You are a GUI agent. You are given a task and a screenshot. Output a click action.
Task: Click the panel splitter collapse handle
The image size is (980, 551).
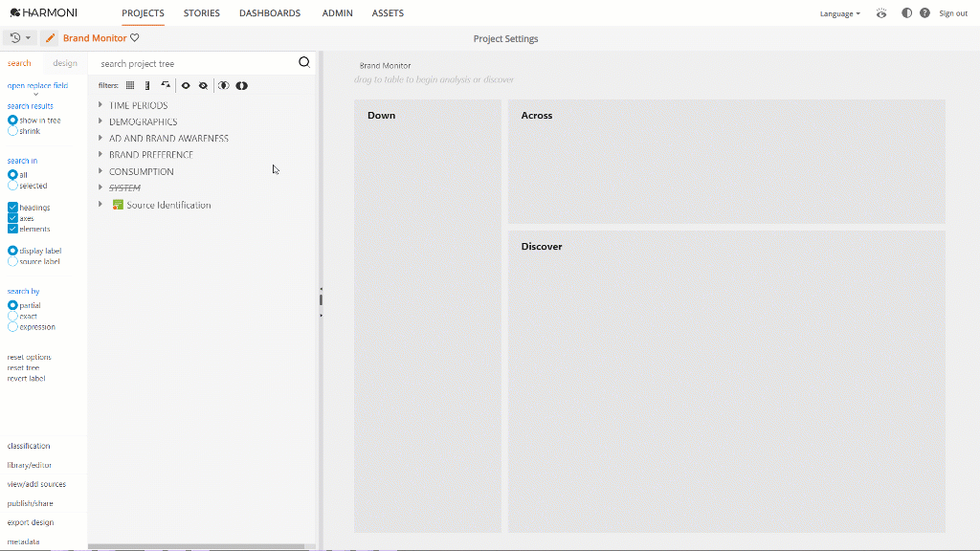[321, 299]
